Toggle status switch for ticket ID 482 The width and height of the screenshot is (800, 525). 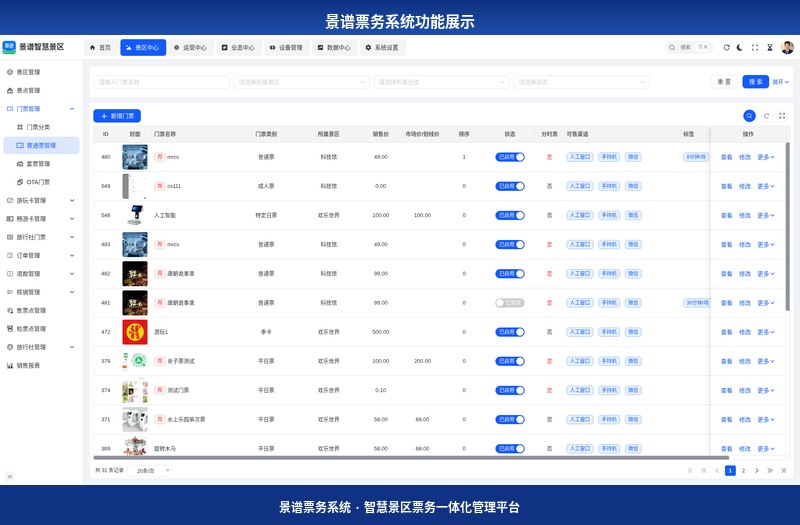click(510, 273)
